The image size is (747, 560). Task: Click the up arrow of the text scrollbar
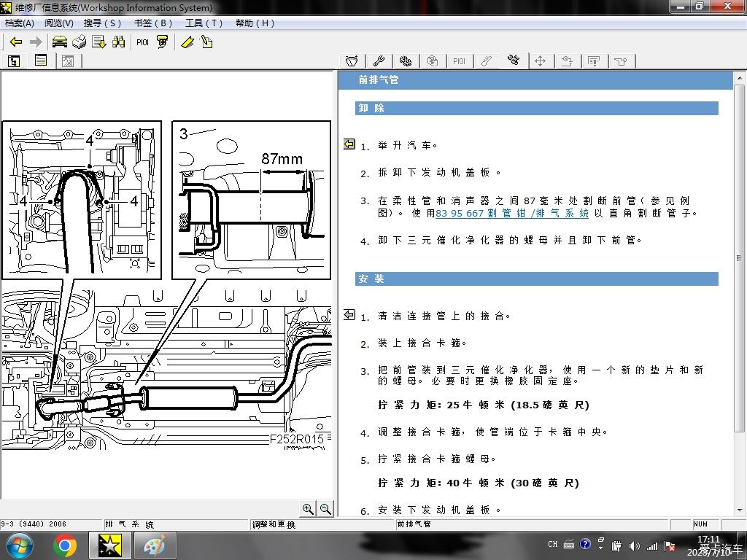(739, 78)
